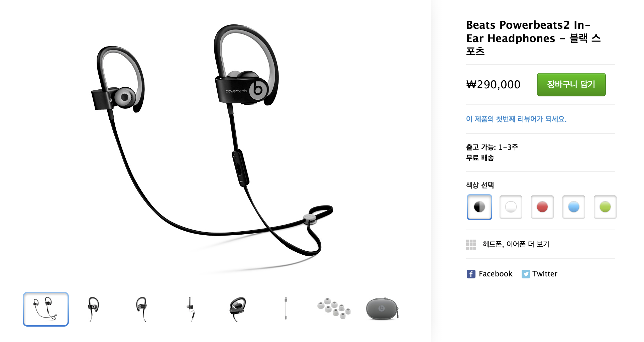Open the first reviewer link
644x342 pixels.
point(516,119)
